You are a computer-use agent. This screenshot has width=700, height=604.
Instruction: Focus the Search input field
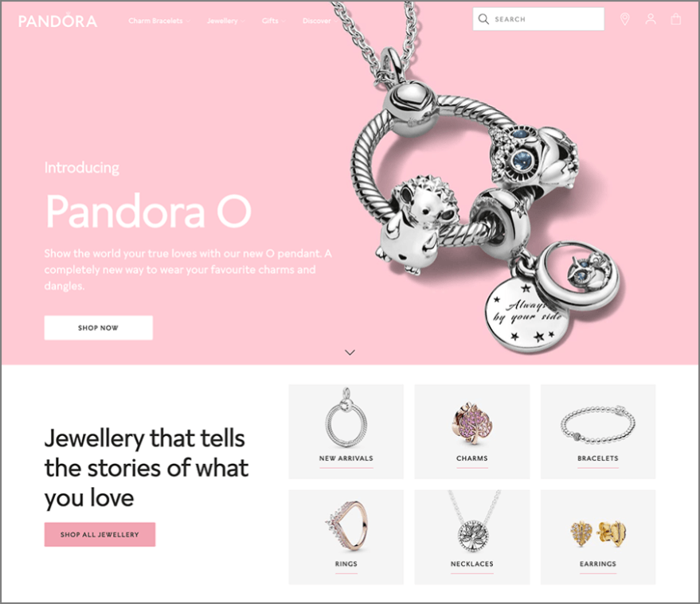538,19
